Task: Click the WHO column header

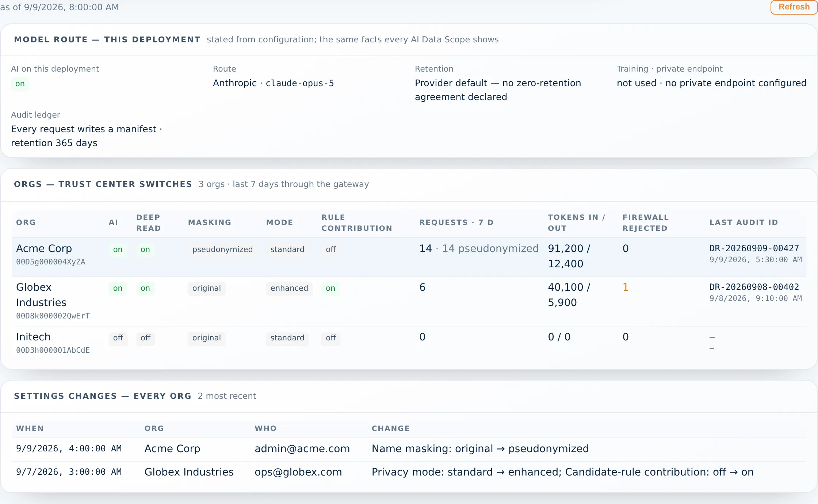Action: point(265,428)
